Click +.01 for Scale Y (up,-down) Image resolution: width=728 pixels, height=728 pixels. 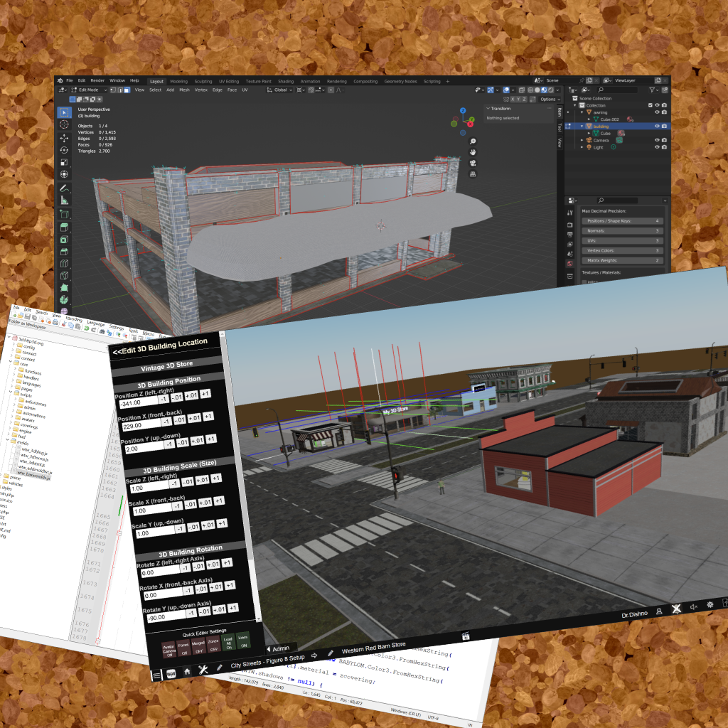(x=208, y=525)
